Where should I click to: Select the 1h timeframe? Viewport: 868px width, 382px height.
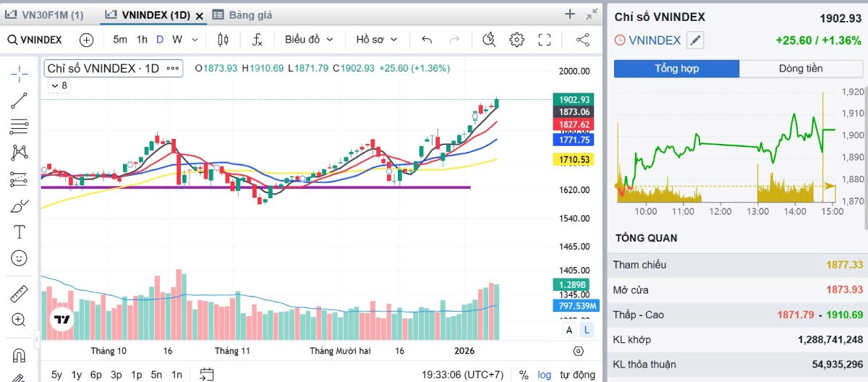point(142,40)
